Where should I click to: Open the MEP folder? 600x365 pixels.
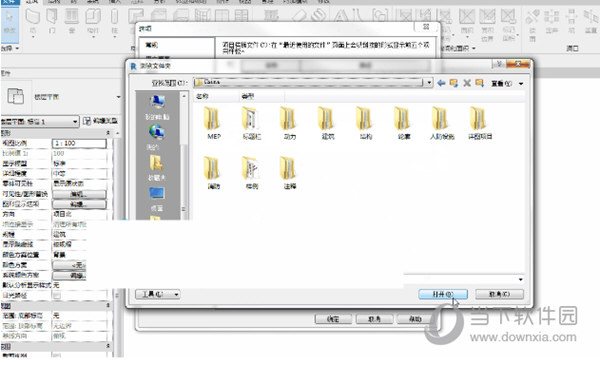coord(213,123)
